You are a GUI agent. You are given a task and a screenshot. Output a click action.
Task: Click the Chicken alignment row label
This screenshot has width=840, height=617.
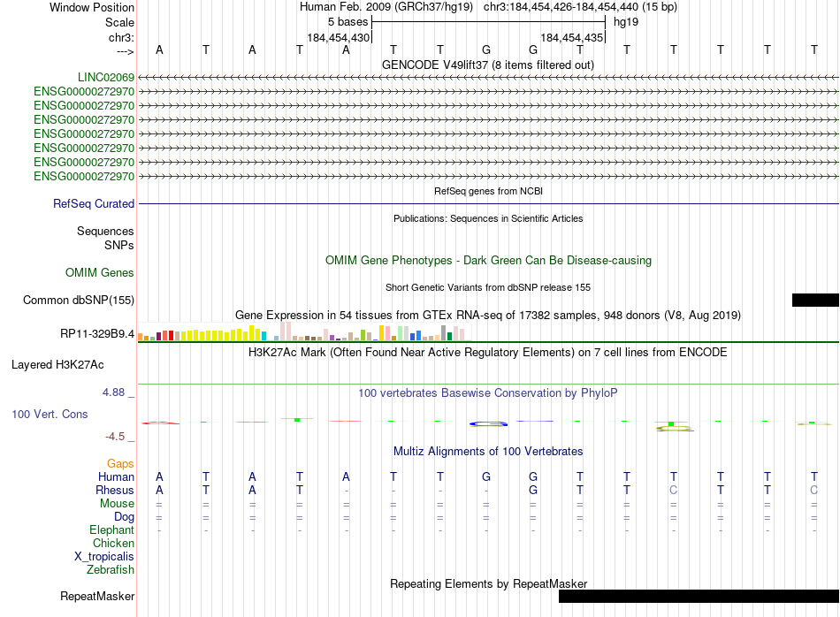(113, 543)
